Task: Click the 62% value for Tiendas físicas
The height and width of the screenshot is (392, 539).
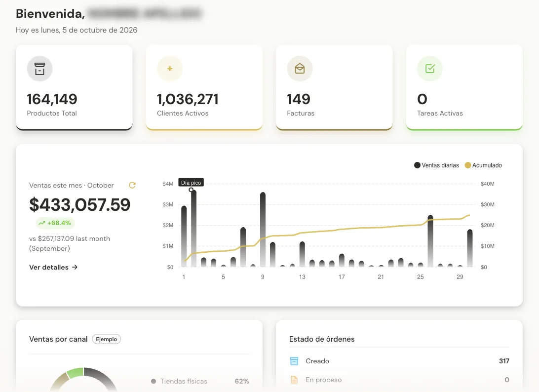Action: 242,381
